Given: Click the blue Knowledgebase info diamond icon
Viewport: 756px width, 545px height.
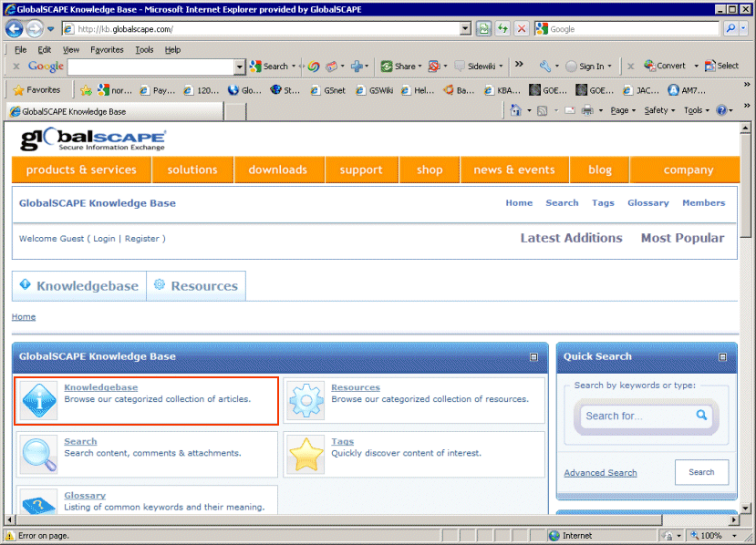Looking at the screenshot, I should pyautogui.click(x=39, y=400).
